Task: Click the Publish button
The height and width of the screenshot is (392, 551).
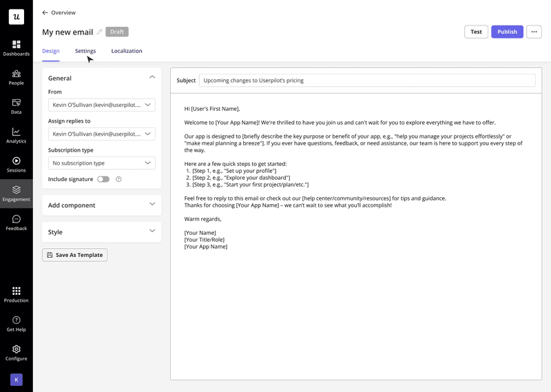Action: point(507,32)
